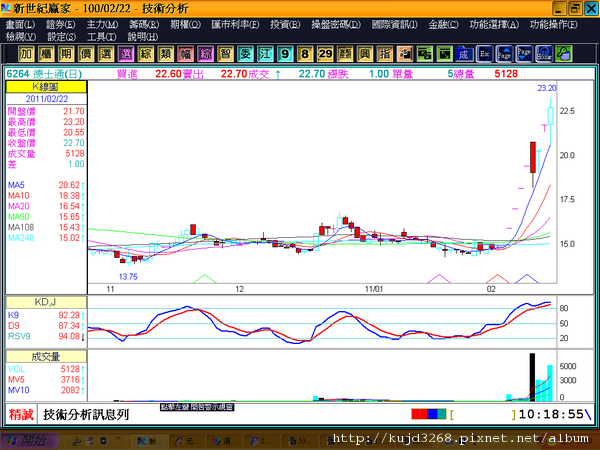This screenshot has height=450, width=600.
Task: Click the Page Up toolbar button
Action: tap(504, 54)
